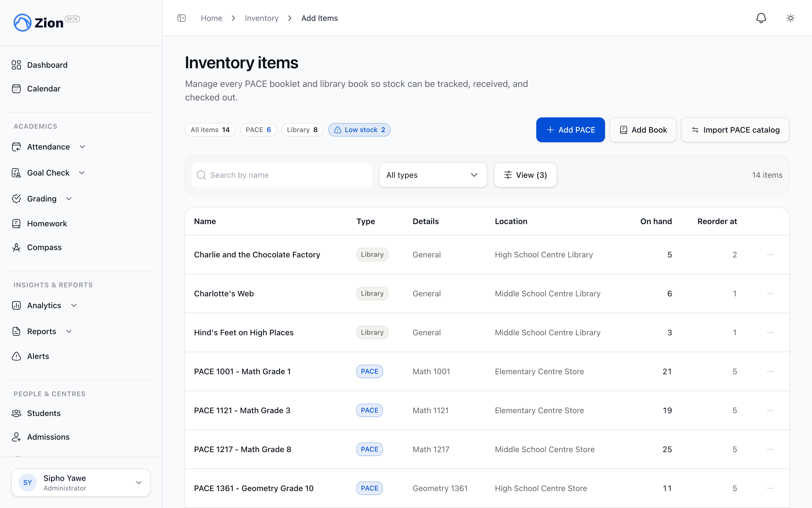
Task: Navigate to Home breadcrumb
Action: point(211,18)
